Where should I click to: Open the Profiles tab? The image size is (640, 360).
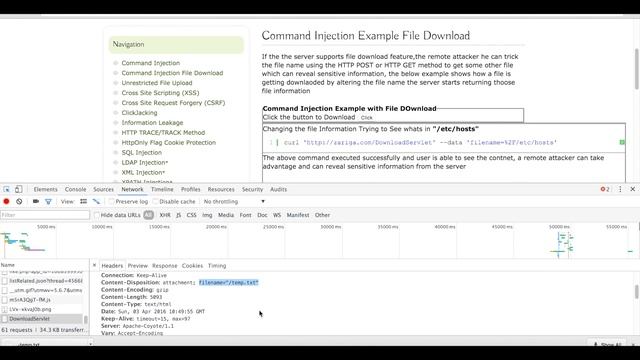[191, 189]
